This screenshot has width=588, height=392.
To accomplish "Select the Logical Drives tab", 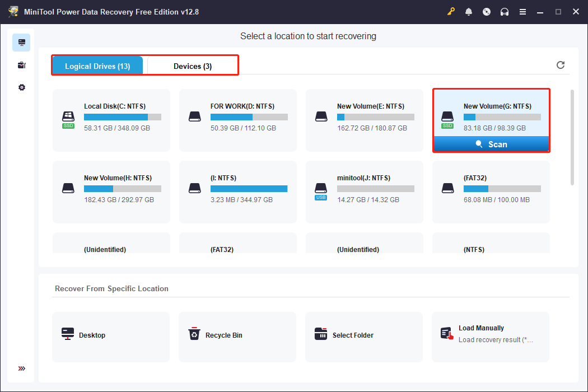I will [x=97, y=66].
